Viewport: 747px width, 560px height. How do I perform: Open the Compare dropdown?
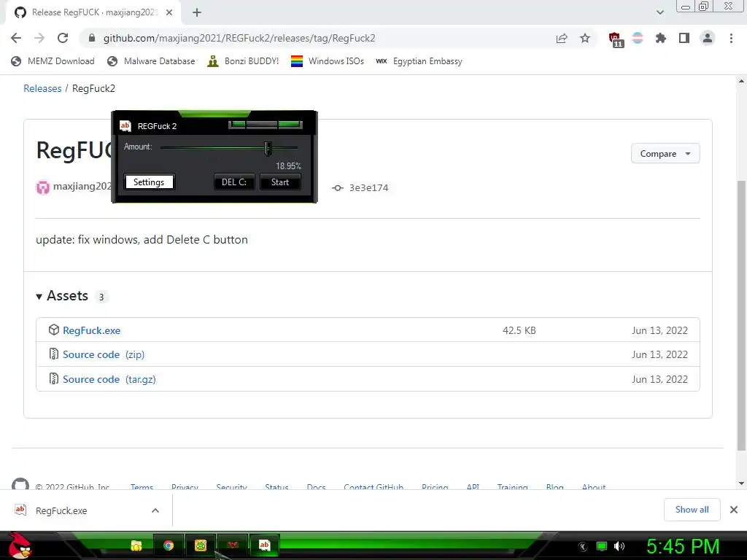[665, 153]
